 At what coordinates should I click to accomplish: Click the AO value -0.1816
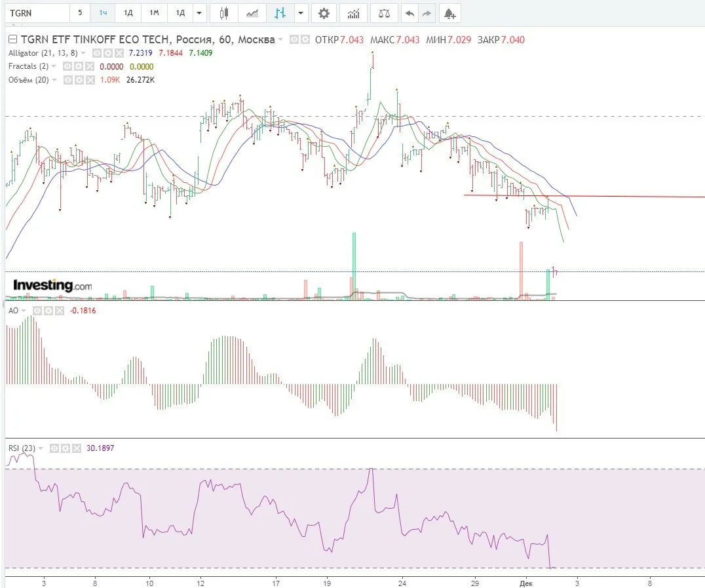tap(83, 311)
